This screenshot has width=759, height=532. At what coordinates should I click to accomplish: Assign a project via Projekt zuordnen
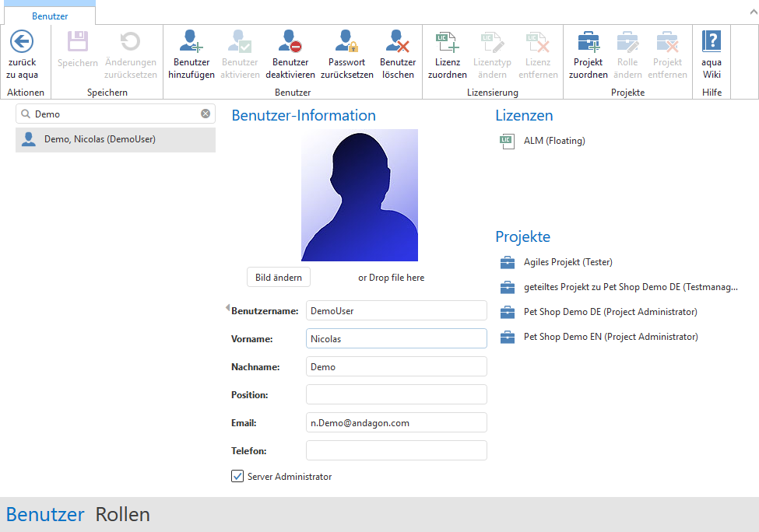[588, 41]
